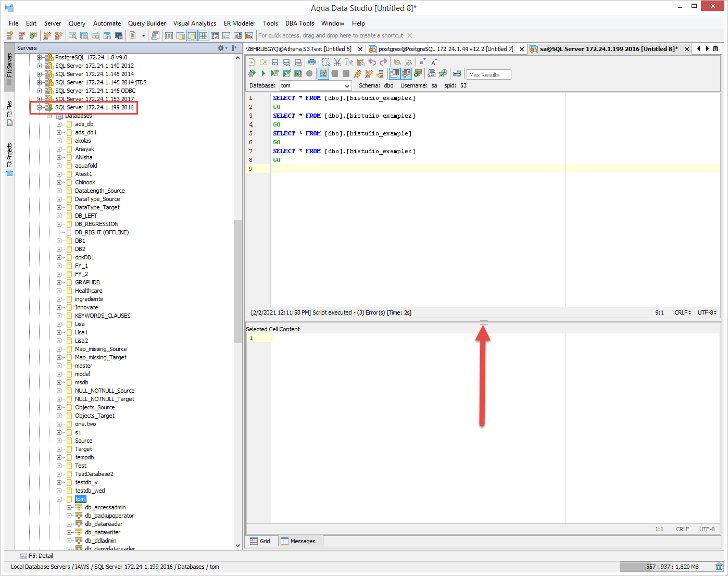This screenshot has height=576, width=728.
Task: Open the Query Builder menu
Action: [x=146, y=23]
